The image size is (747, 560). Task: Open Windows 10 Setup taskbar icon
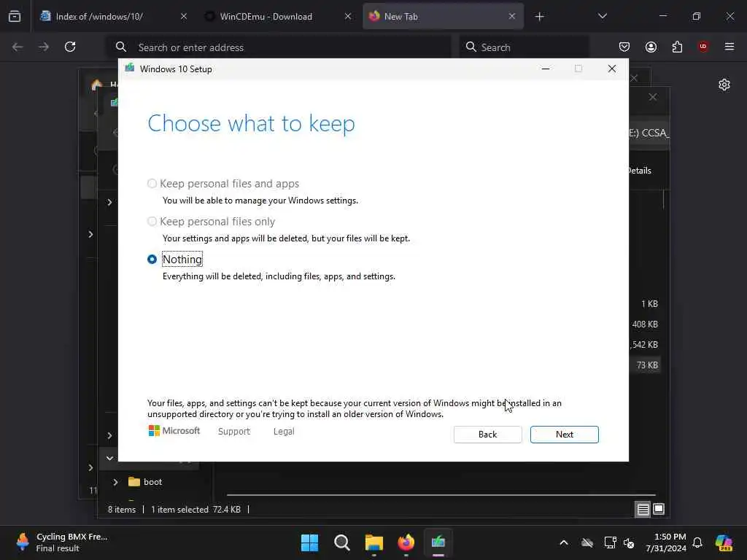pos(438,542)
